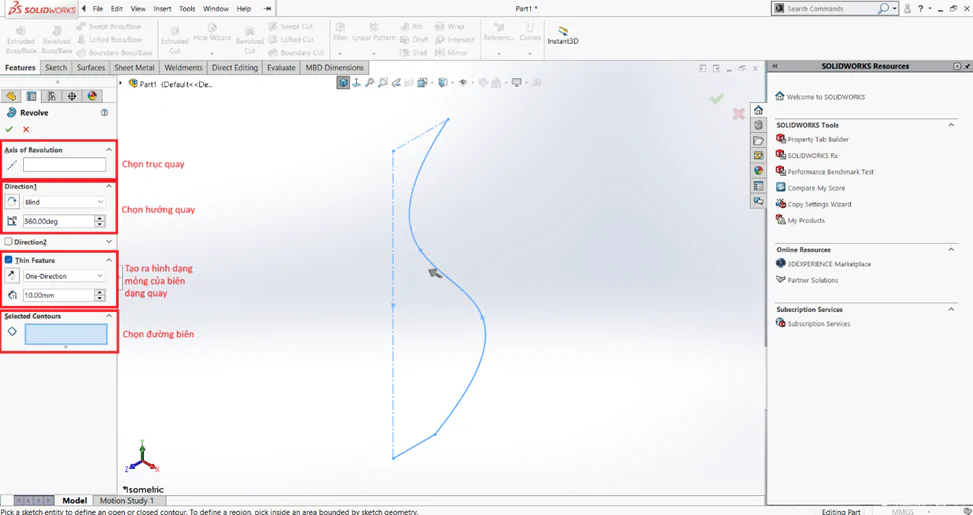Collapse the Axis of Revolution section

point(109,150)
